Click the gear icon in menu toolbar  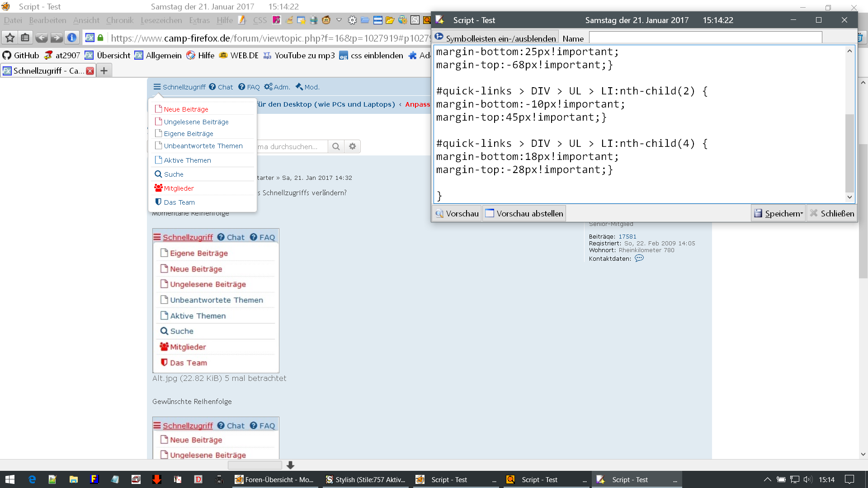click(x=352, y=20)
